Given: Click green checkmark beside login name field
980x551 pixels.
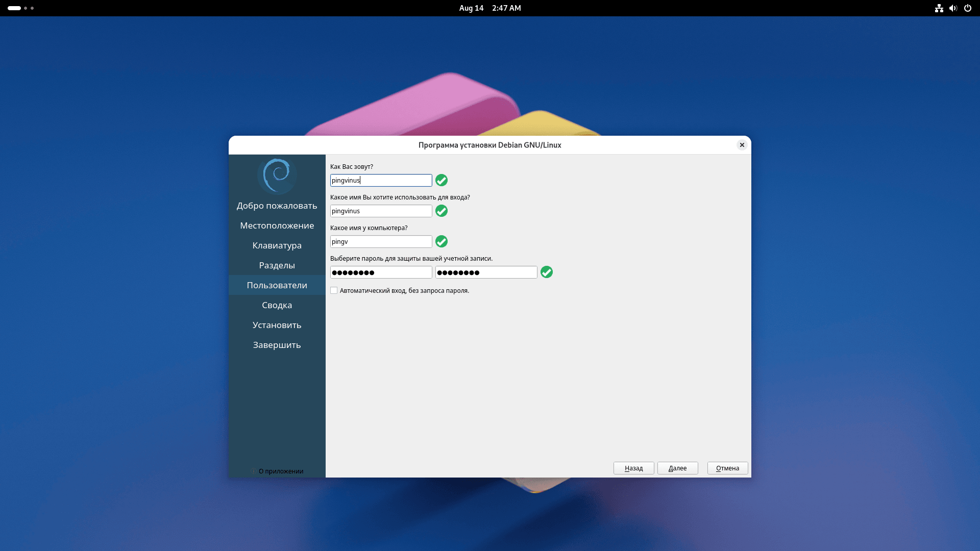Looking at the screenshot, I should [x=442, y=211].
